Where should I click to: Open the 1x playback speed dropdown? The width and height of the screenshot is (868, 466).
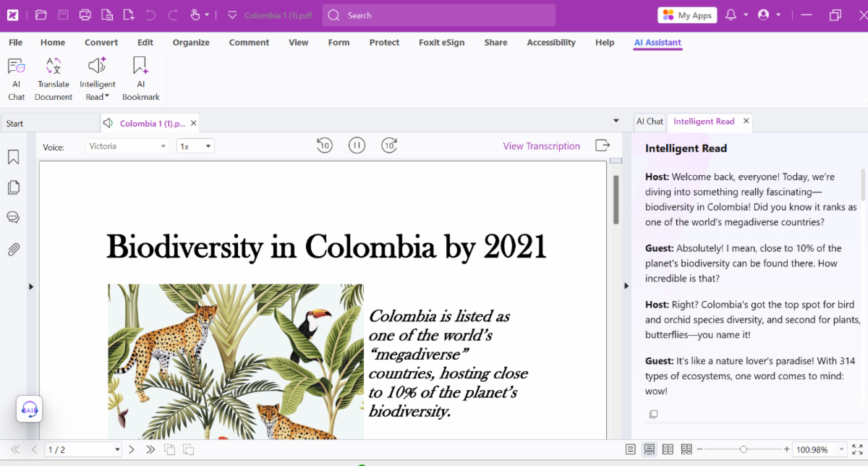(195, 146)
